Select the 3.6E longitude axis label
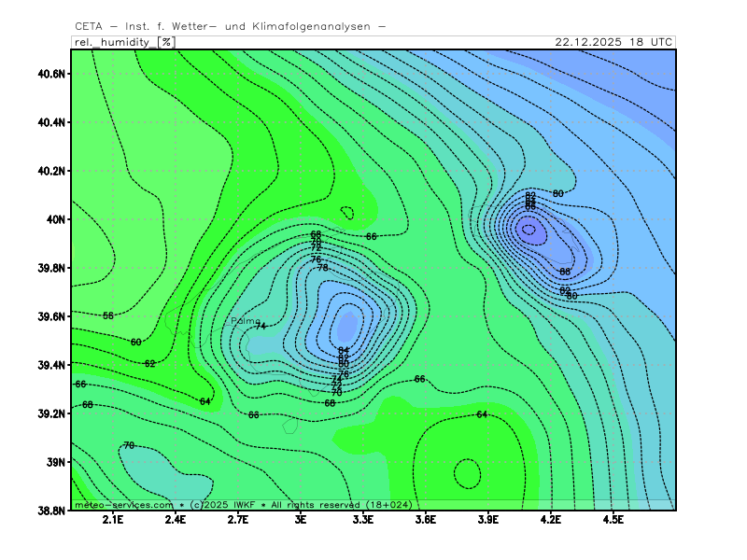The width and height of the screenshot is (747, 560). [x=426, y=521]
